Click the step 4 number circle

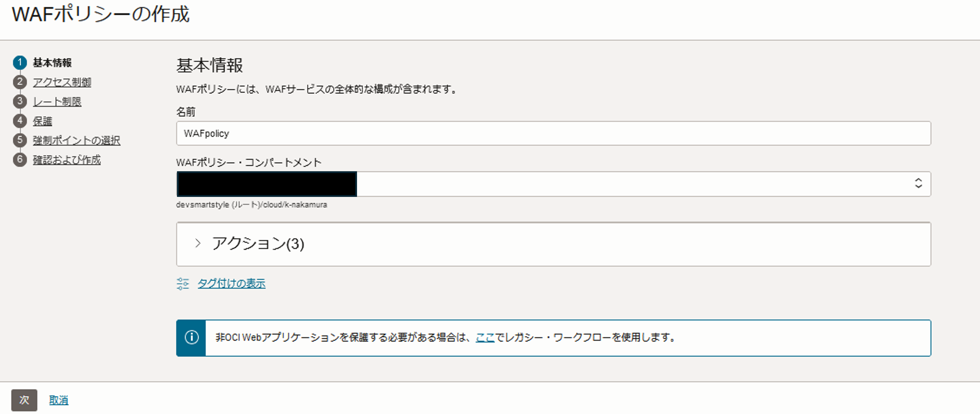pos(20,121)
